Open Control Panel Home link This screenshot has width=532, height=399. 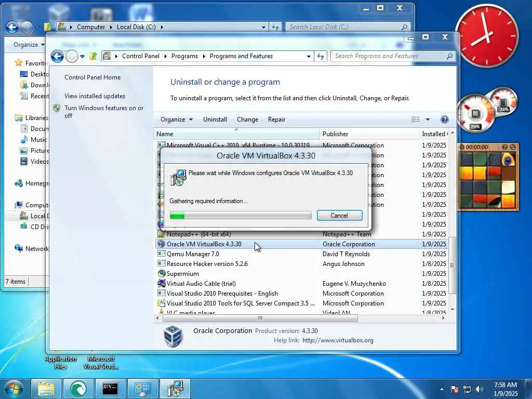click(92, 77)
